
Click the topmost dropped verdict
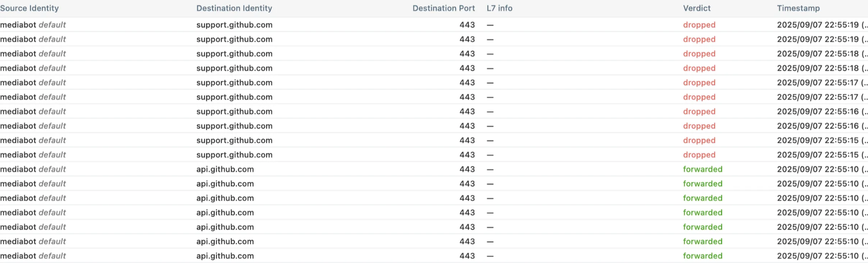(699, 25)
